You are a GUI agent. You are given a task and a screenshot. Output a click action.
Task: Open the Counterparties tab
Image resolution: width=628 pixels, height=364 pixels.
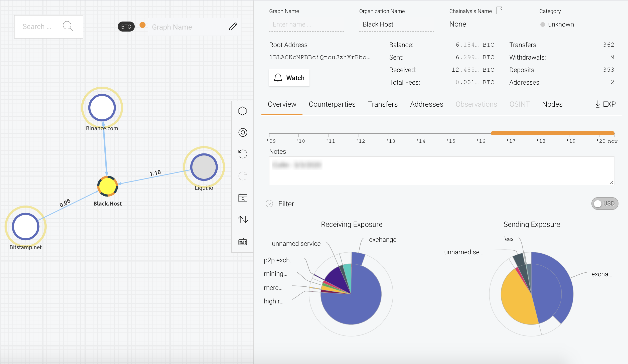pyautogui.click(x=332, y=104)
